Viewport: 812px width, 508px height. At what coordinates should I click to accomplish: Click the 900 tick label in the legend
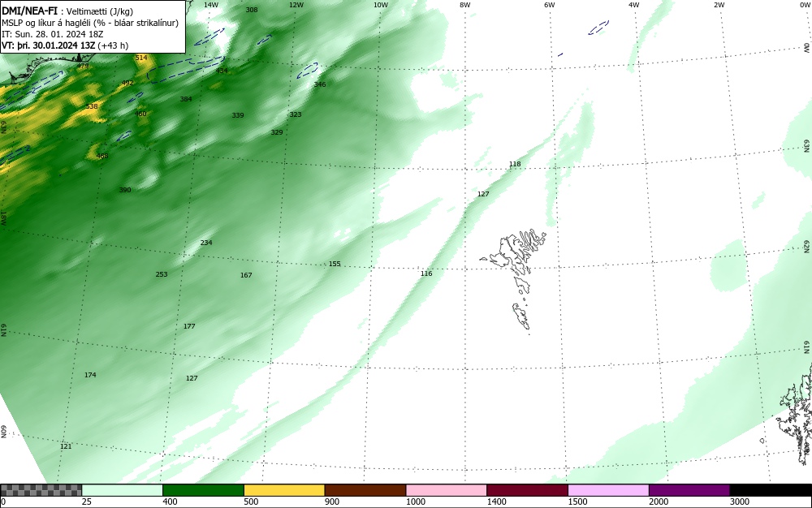[332, 502]
